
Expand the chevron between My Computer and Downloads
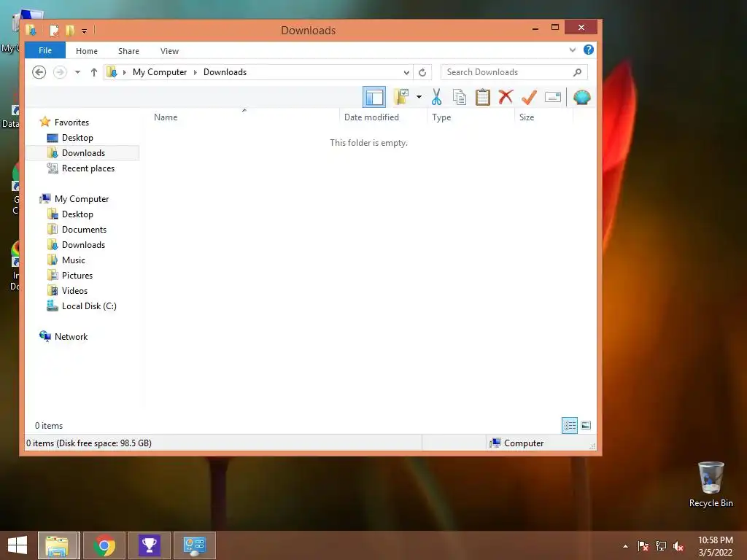(195, 72)
